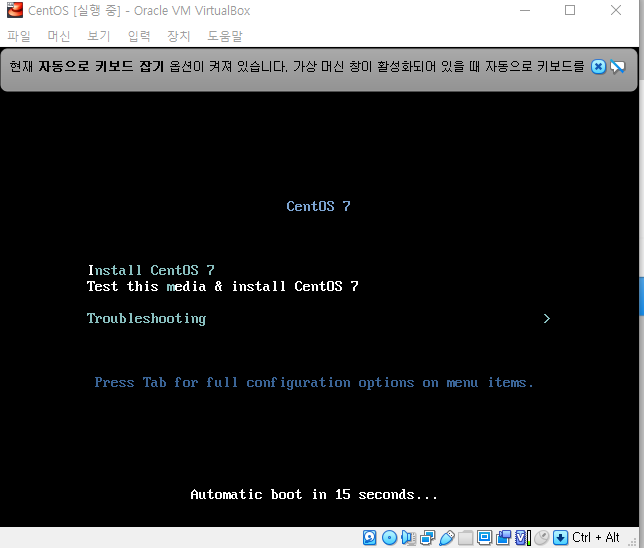
Task: Click the USB devices status icon
Action: pos(446,537)
